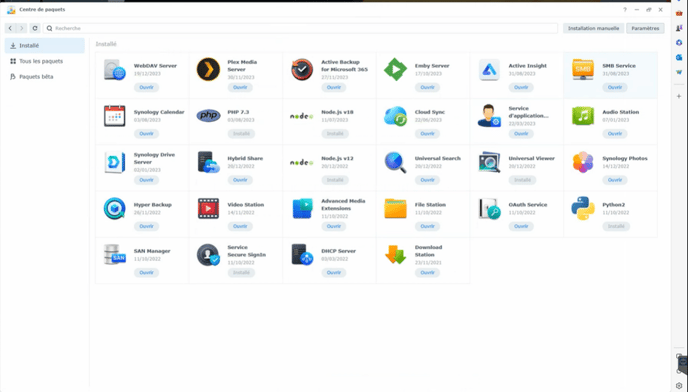Click Ouvrir under Cloud Sync
The width and height of the screenshot is (688, 392).
pos(427,133)
